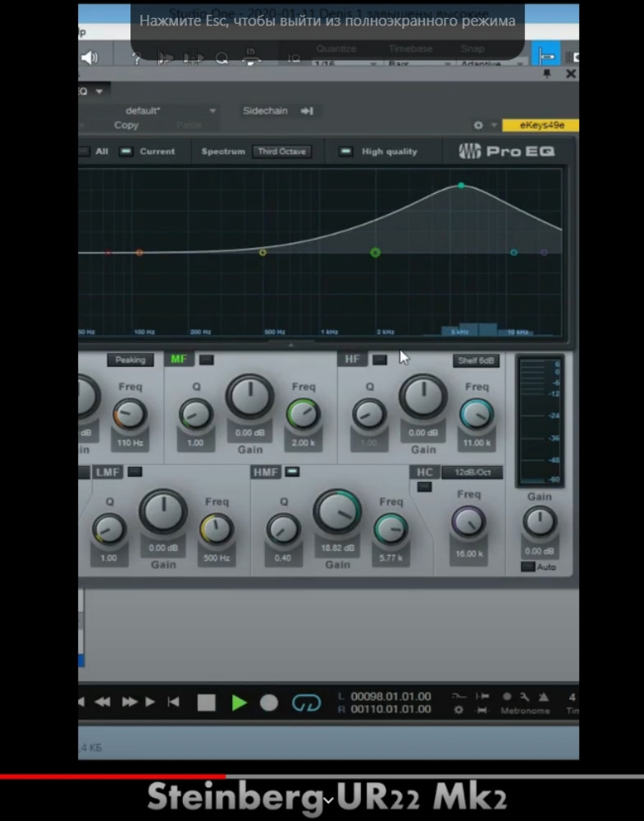Select the orange LF node on curve
Screen dimensions: 644x821
coord(139,252)
